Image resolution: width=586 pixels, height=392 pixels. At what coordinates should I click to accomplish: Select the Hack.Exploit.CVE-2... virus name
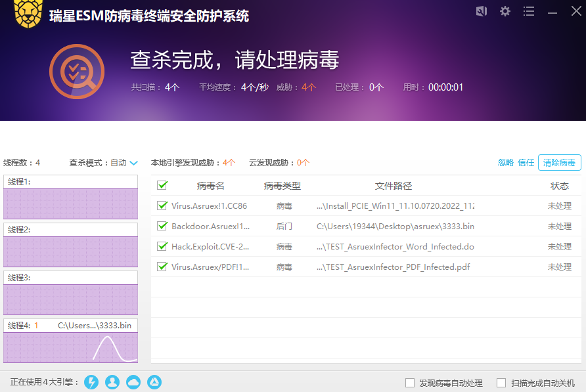point(210,247)
